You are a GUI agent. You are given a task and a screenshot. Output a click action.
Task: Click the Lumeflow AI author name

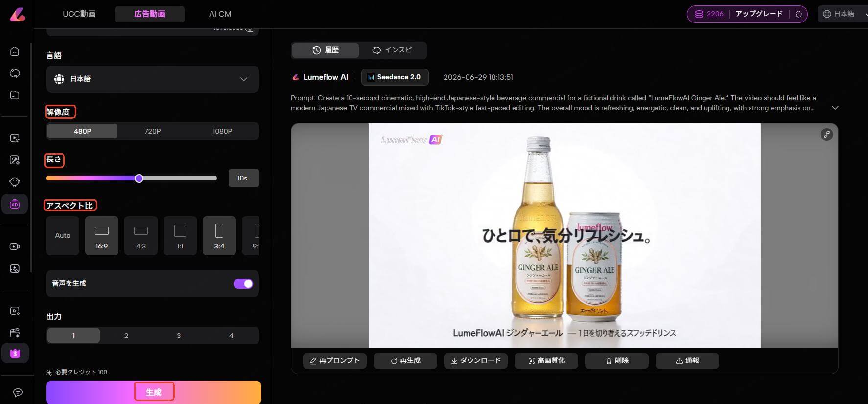326,77
